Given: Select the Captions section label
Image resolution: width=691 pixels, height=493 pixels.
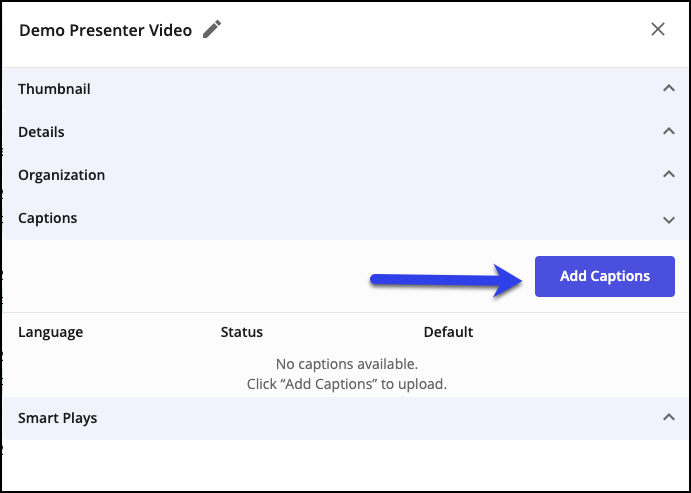Looking at the screenshot, I should (x=48, y=218).
